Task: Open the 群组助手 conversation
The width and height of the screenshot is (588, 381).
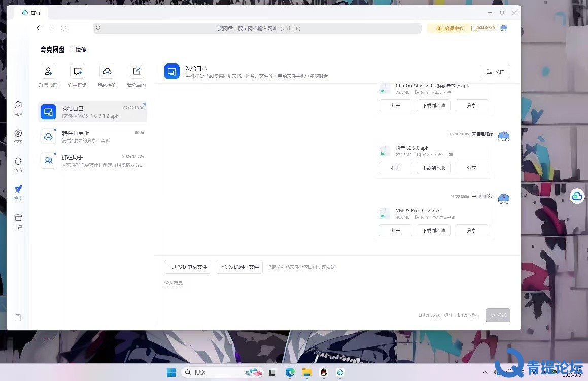Action: (92, 161)
